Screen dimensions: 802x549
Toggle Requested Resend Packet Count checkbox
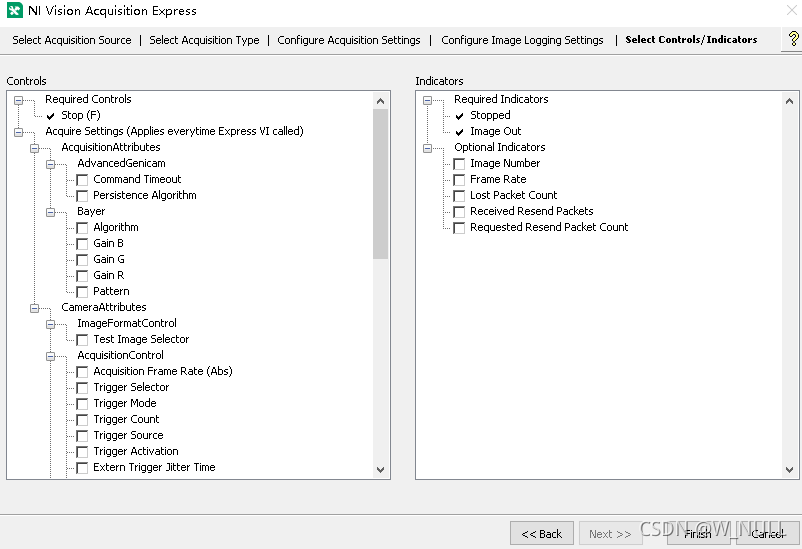pos(459,228)
